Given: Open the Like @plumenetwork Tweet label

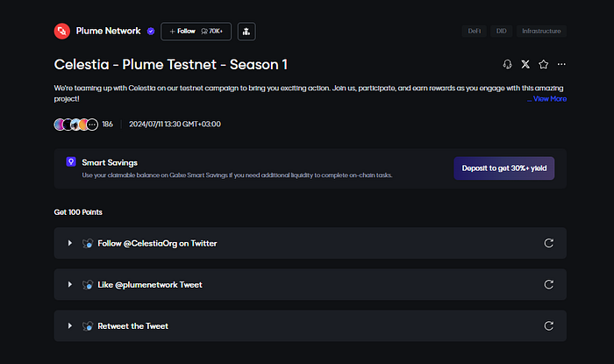Looking at the screenshot, I should [150, 284].
